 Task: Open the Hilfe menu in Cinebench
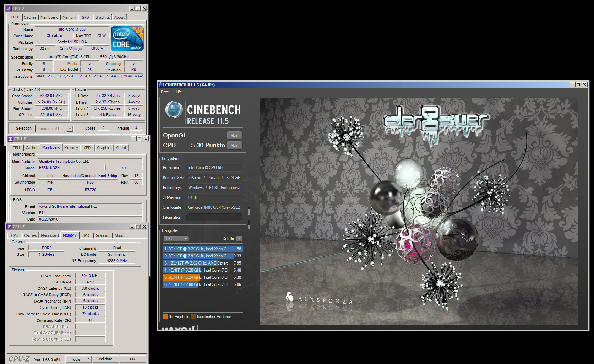tap(178, 92)
